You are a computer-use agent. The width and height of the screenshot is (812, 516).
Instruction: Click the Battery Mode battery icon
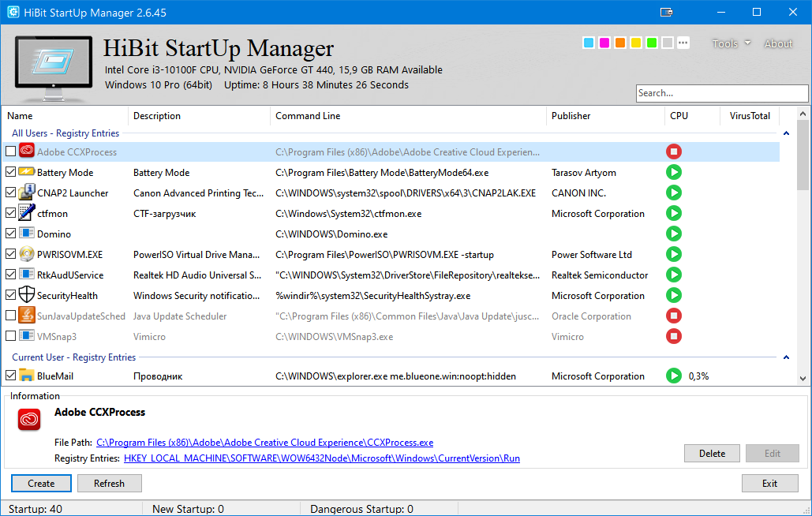tap(26, 171)
